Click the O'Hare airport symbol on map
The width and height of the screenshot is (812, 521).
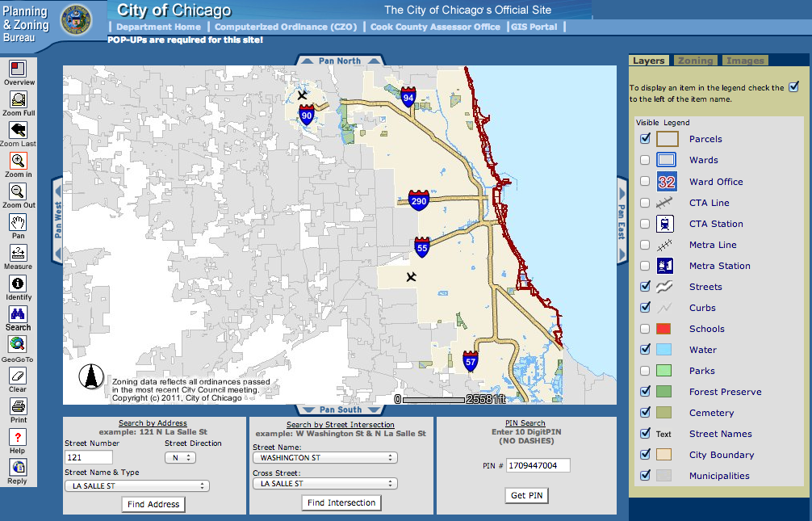[x=303, y=95]
